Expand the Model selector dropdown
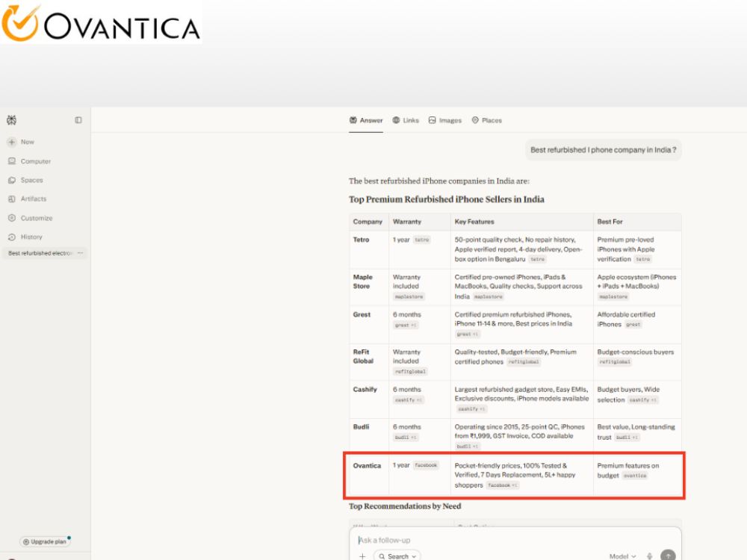747x560 pixels. click(623, 556)
